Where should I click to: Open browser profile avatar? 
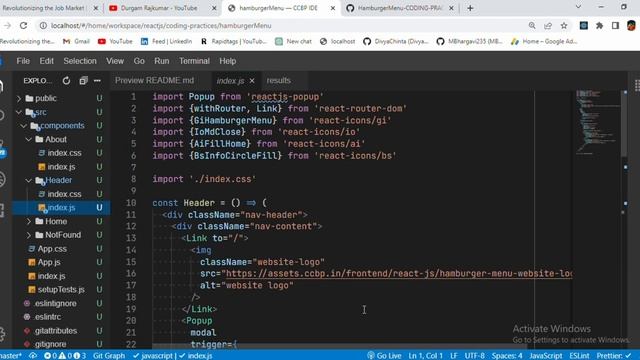tap(631, 25)
